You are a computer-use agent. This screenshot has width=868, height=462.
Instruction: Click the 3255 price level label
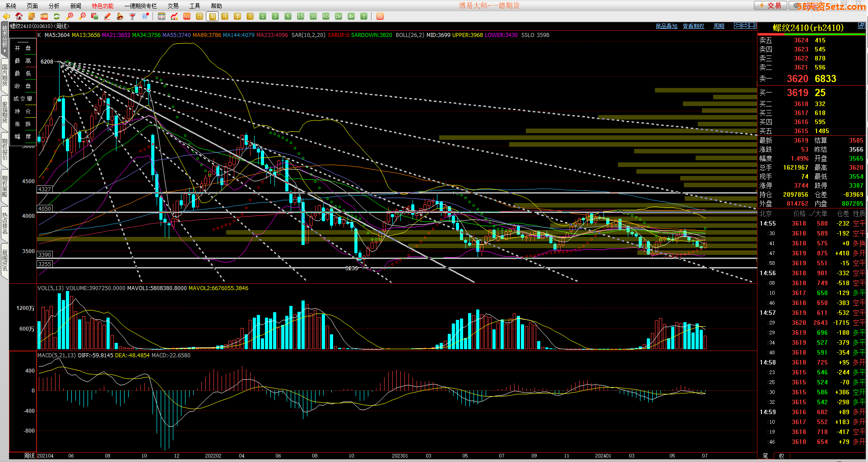45,264
